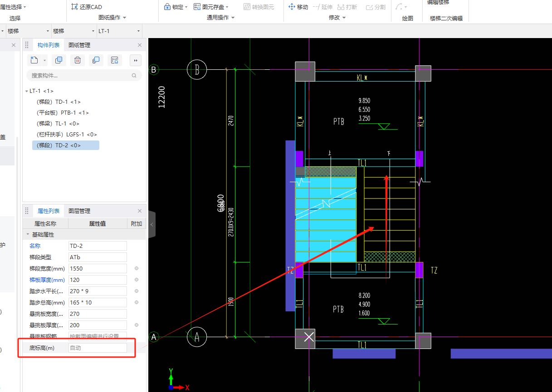Choose the arc drawing tool icon
The image size is (552, 392).
[399, 7]
